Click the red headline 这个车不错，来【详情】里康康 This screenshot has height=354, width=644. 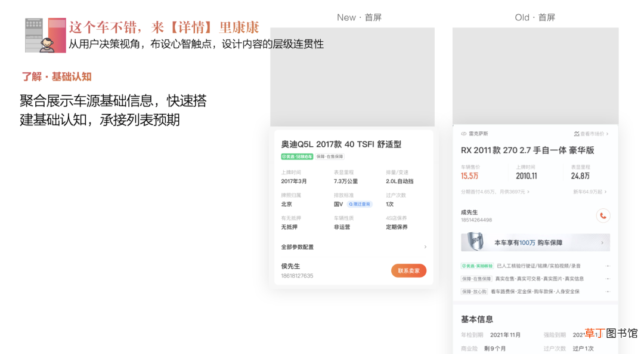[x=164, y=27]
